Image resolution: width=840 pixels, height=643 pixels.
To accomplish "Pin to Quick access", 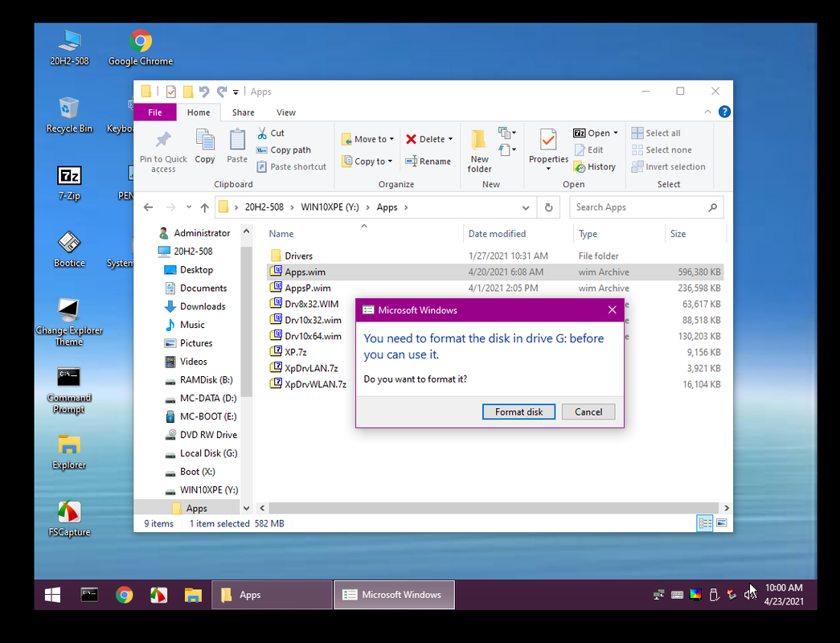I will [163, 151].
